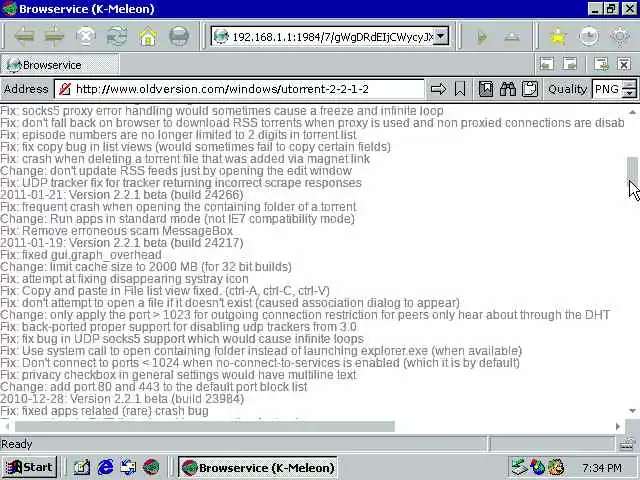Click the next tab icon
Viewport: 640px width, 480px height.
click(570, 64)
